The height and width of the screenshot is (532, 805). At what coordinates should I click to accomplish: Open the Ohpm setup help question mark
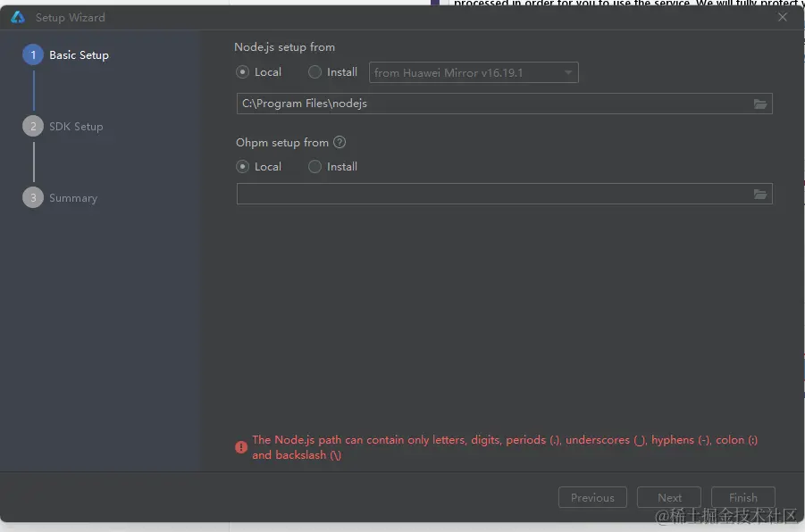[340, 142]
